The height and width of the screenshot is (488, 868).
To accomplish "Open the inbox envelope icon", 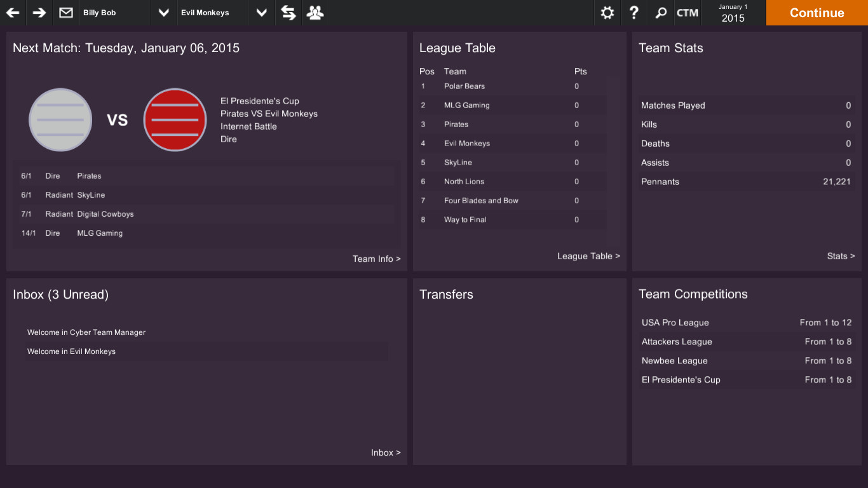I will (65, 12).
